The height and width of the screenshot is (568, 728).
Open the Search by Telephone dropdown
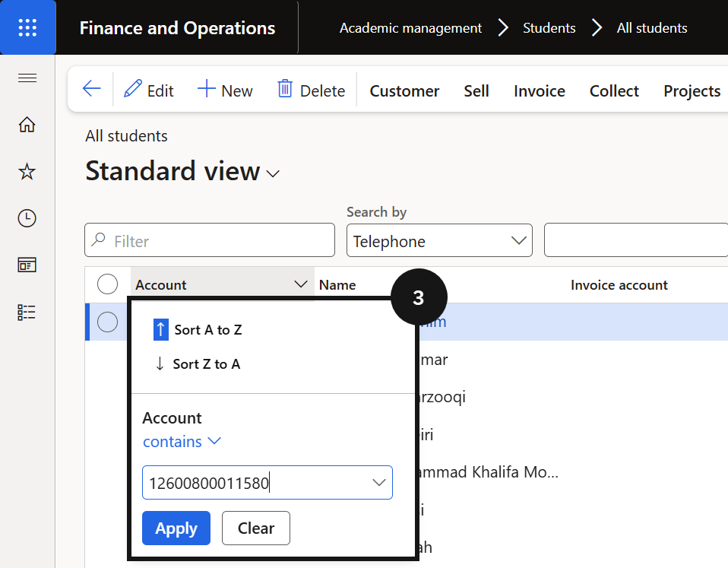(x=439, y=240)
